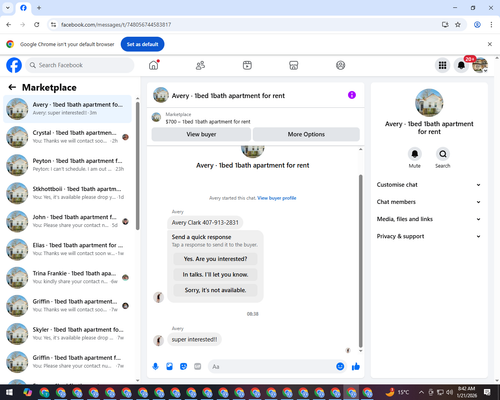Viewport: 500px width, 400px height.
Task: Open the Facebook home logo
Action: click(14, 65)
